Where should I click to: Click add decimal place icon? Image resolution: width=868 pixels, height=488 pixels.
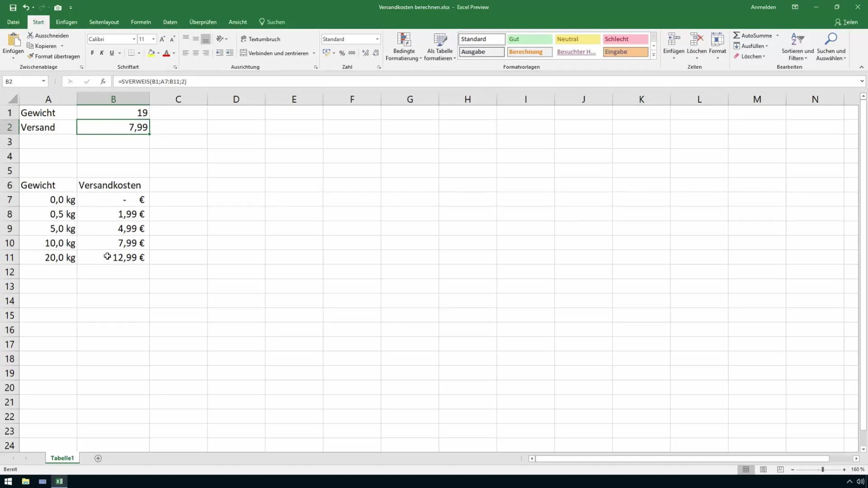[x=365, y=53]
